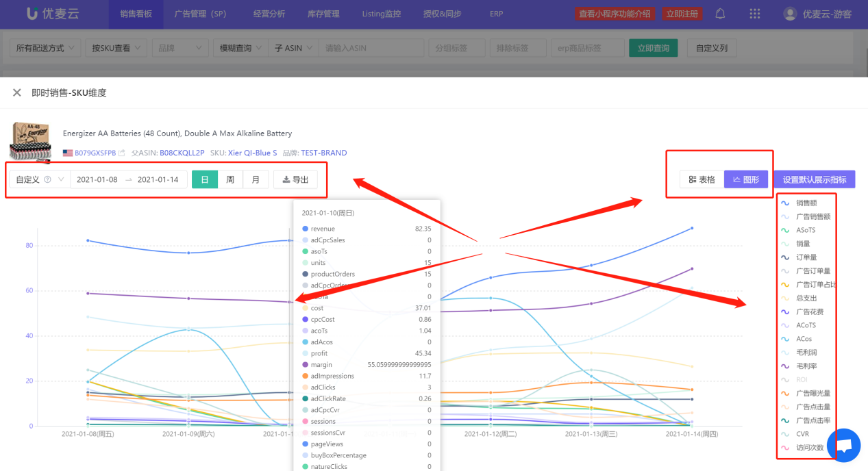Open the chat support bubble

point(843,446)
